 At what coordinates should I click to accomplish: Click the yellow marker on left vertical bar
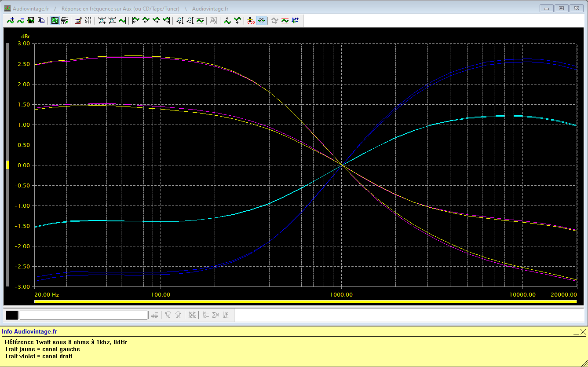click(7, 165)
